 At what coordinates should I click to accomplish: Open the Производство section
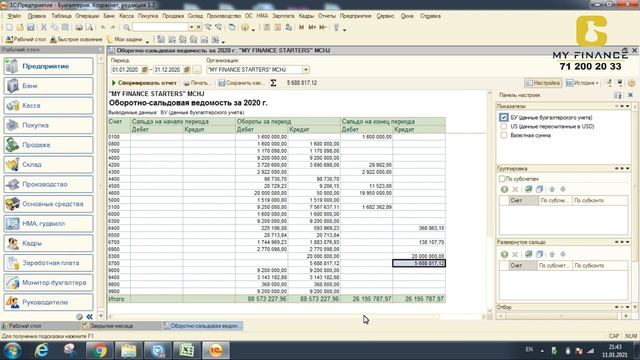49,184
